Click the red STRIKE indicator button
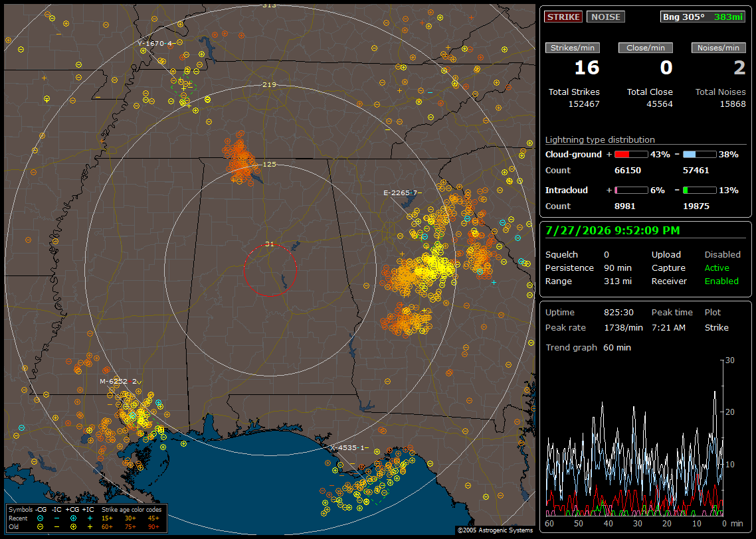The height and width of the screenshot is (539, 756). [563, 17]
